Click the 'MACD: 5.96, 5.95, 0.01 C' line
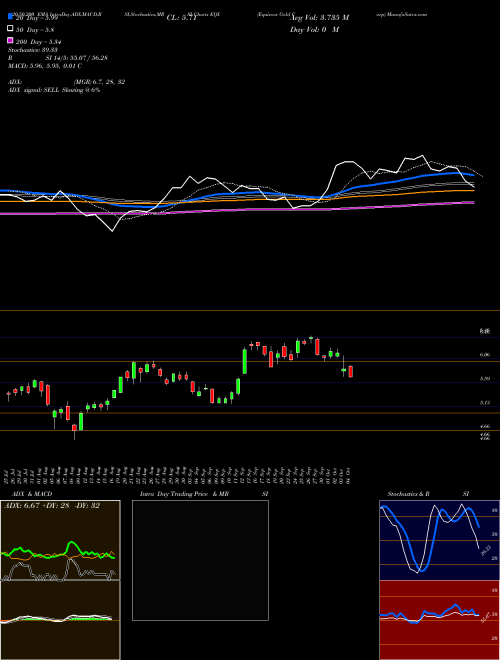The image size is (500, 660). tap(45, 66)
